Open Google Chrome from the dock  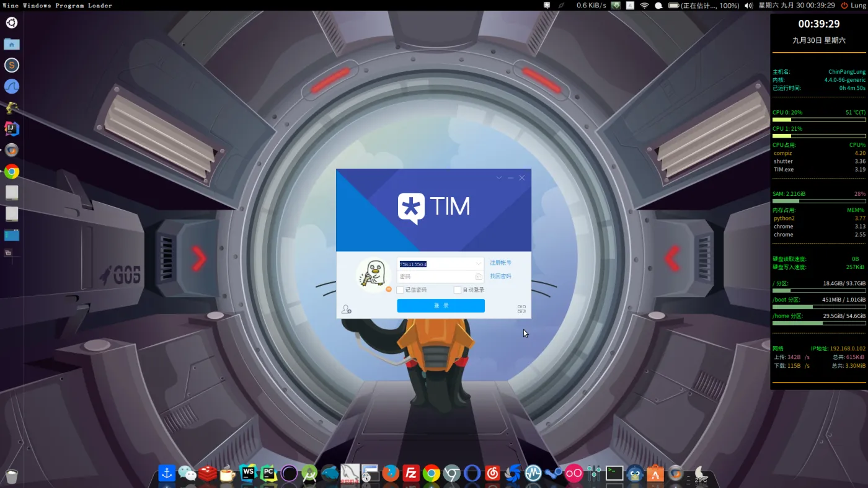click(x=432, y=473)
